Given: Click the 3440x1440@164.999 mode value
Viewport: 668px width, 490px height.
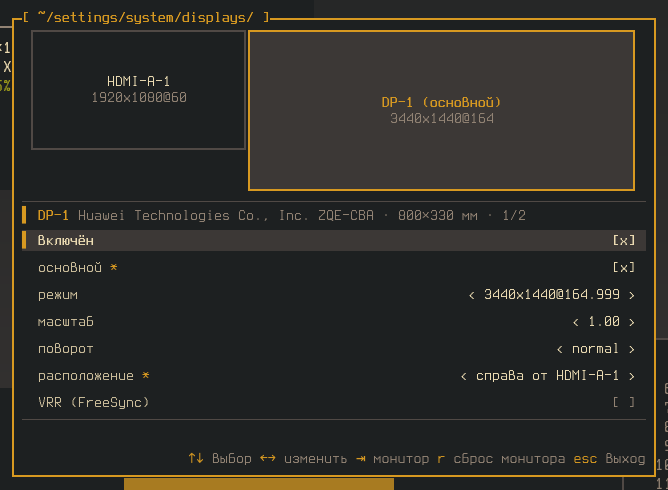Looking at the screenshot, I should pos(552,294).
